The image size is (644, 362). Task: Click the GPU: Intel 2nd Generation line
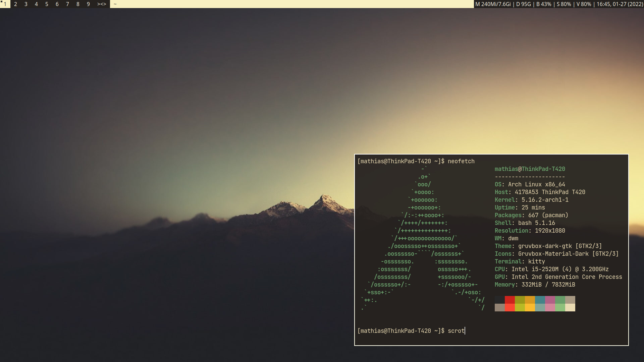pyautogui.click(x=558, y=277)
